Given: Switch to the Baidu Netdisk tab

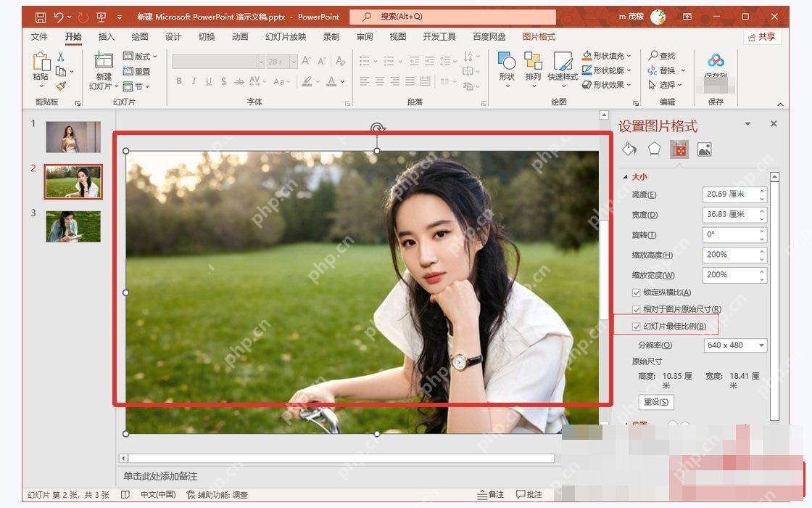Looking at the screenshot, I should pos(489,37).
